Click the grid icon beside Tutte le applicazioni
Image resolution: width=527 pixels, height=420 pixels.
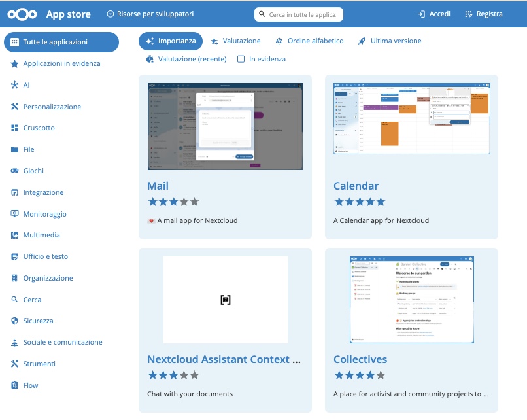coord(14,42)
